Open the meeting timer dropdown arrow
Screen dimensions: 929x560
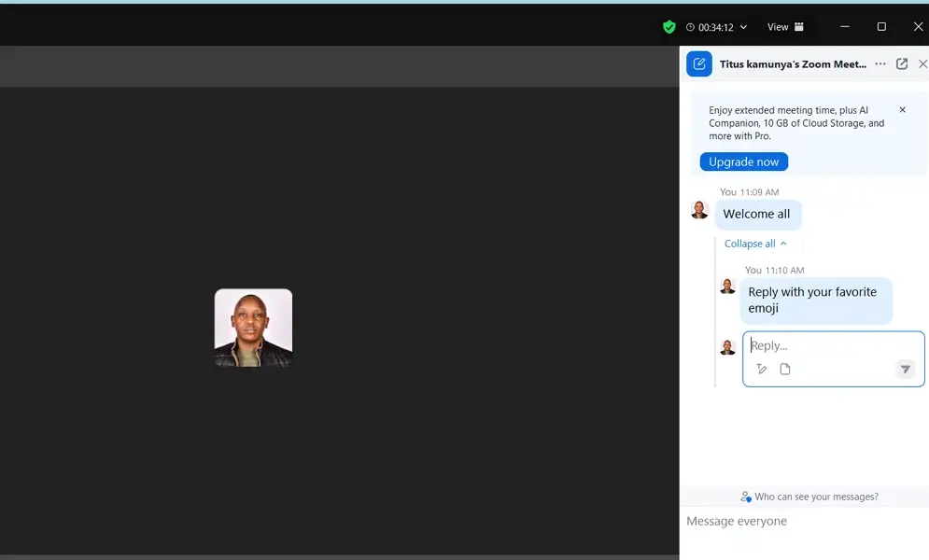pyautogui.click(x=743, y=27)
